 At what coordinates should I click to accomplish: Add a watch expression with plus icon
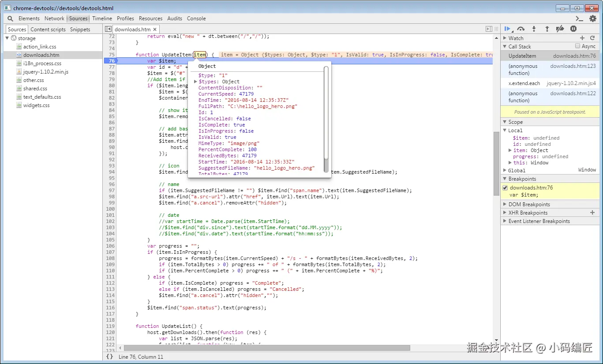[582, 38]
